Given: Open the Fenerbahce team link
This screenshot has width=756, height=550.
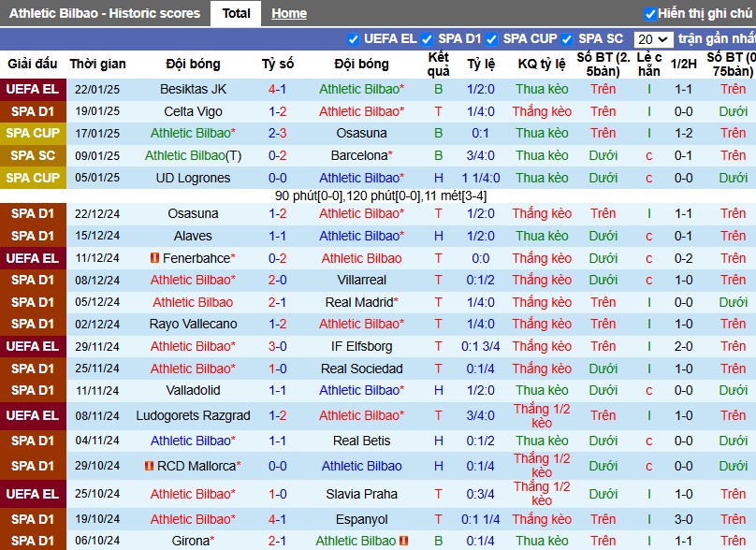Looking at the screenshot, I should click(196, 258).
